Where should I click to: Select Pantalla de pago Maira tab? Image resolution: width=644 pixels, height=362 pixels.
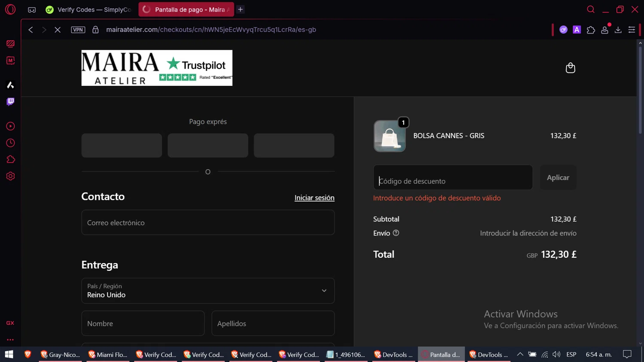186,9
